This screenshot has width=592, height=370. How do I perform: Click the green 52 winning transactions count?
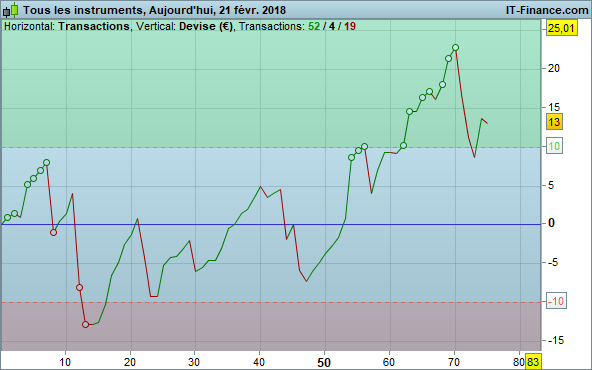pyautogui.click(x=314, y=26)
